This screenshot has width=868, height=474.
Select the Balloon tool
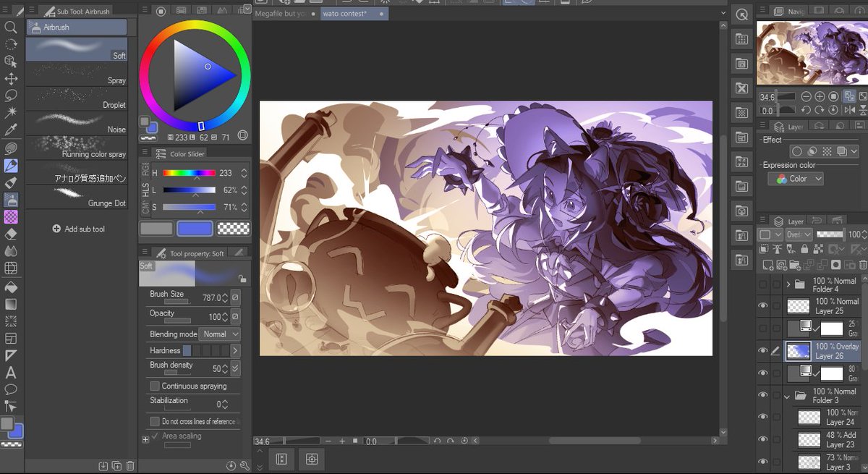click(11, 390)
